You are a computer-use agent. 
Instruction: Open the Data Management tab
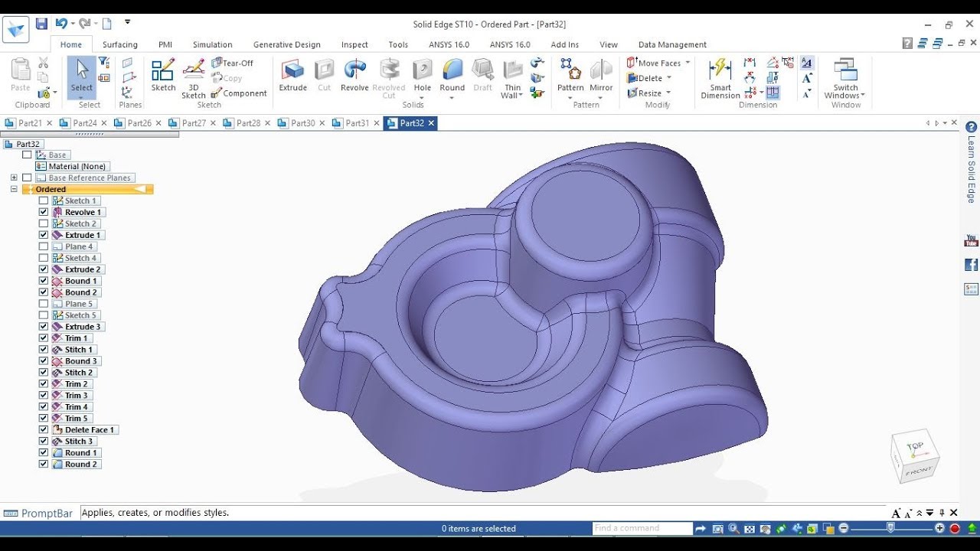(x=672, y=44)
